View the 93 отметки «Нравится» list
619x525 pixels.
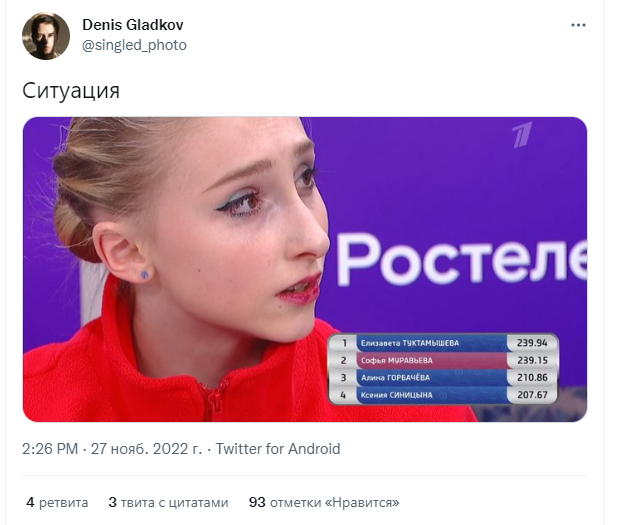pyautogui.click(x=324, y=502)
